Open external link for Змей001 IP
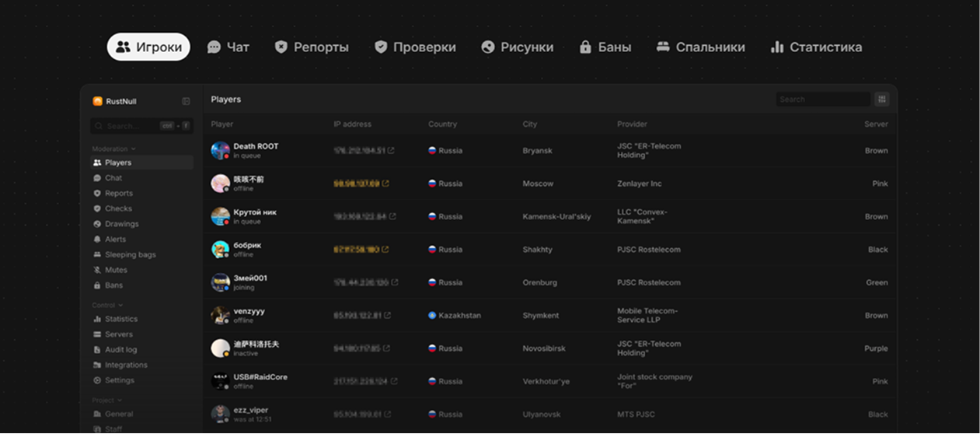 [395, 282]
